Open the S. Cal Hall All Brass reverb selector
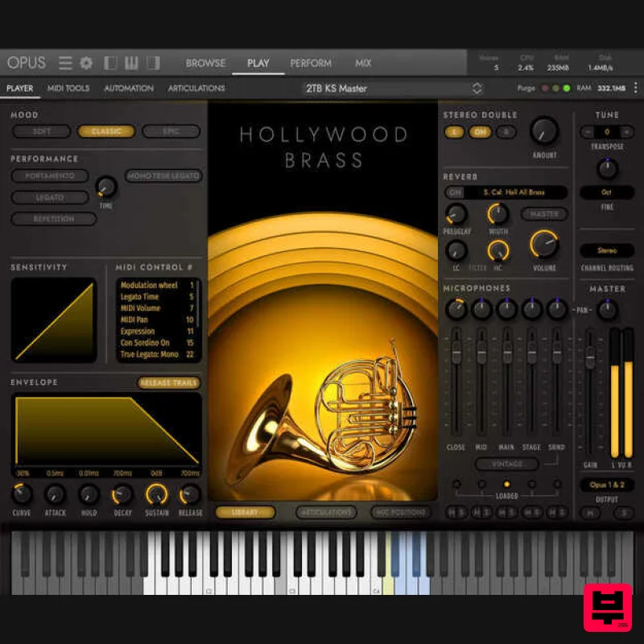This screenshot has width=644, height=644. [x=515, y=193]
